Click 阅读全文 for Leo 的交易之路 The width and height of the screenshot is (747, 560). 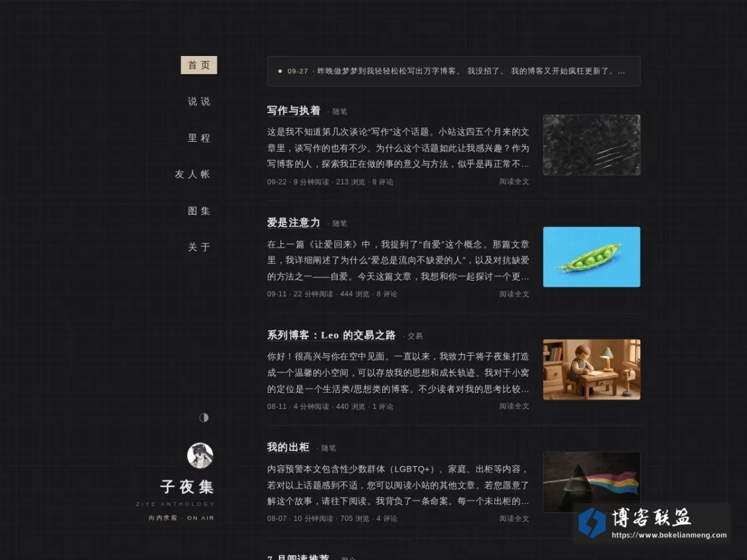coord(514,406)
